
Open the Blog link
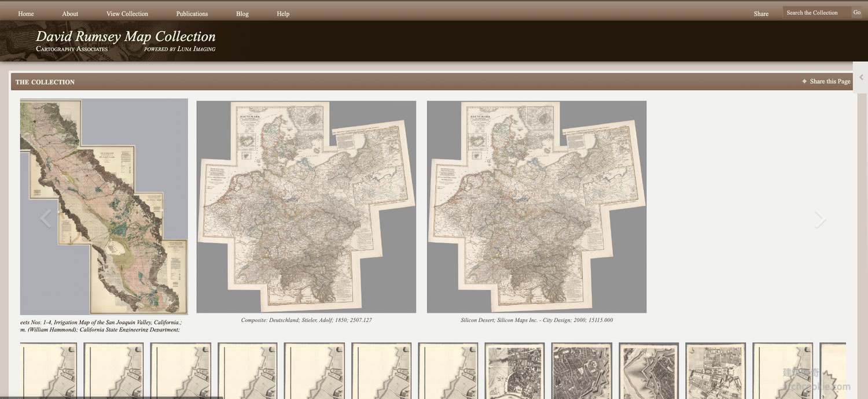[x=242, y=14]
